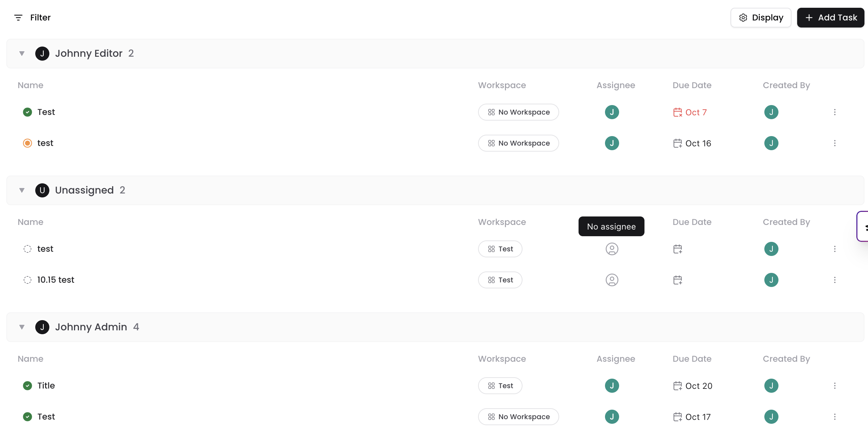Viewport: 868px width, 428px height.
Task: Click the Oct 17 due date
Action: click(x=692, y=417)
